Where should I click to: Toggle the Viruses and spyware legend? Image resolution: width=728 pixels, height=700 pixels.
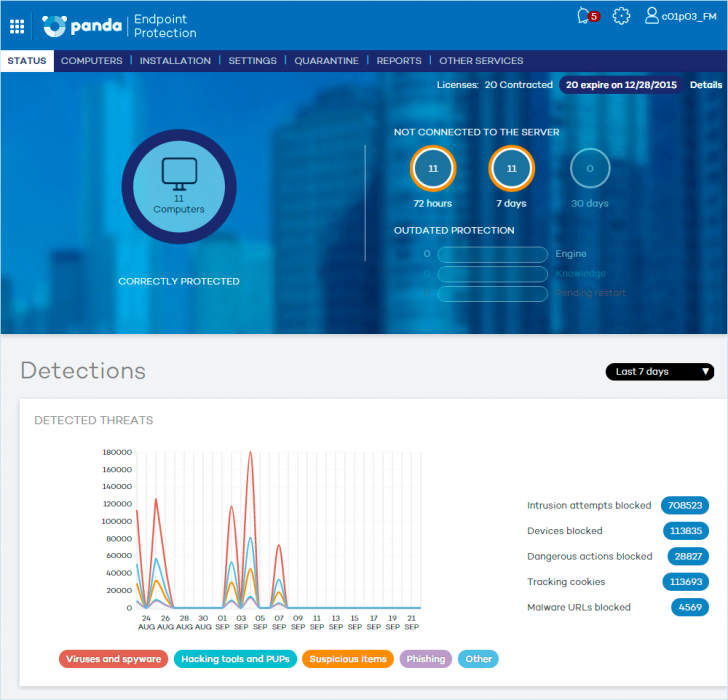point(113,659)
